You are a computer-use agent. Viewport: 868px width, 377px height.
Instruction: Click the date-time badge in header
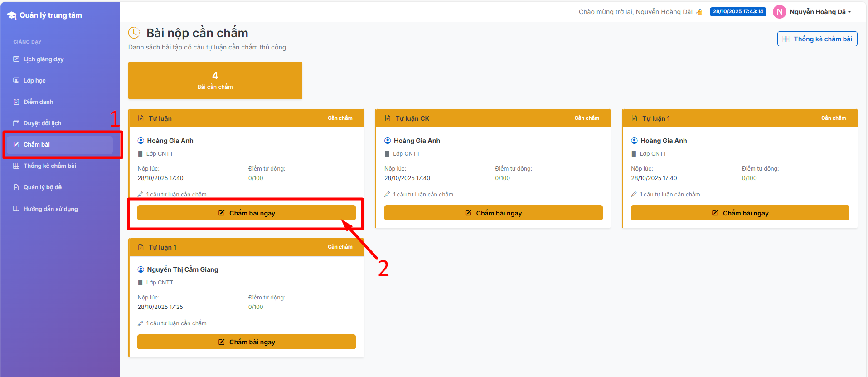tap(737, 12)
